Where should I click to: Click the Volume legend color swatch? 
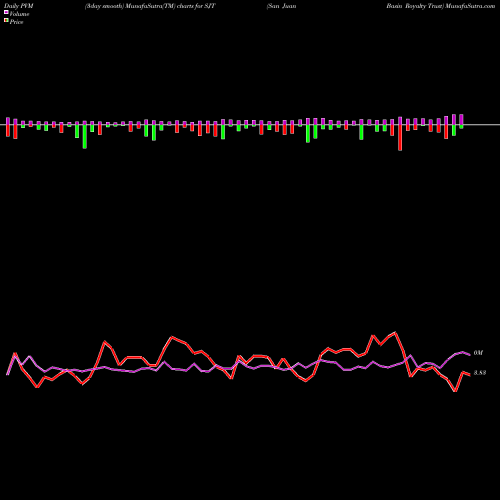6,13
